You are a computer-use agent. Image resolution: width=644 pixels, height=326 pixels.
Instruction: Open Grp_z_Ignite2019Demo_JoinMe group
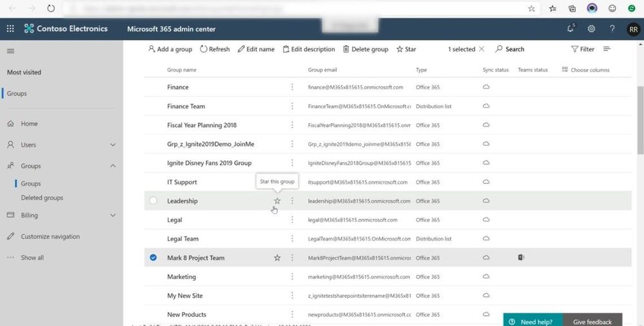coord(211,144)
